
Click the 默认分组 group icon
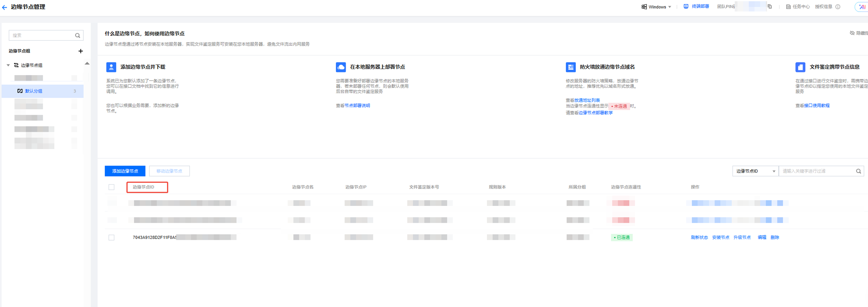pyautogui.click(x=20, y=91)
